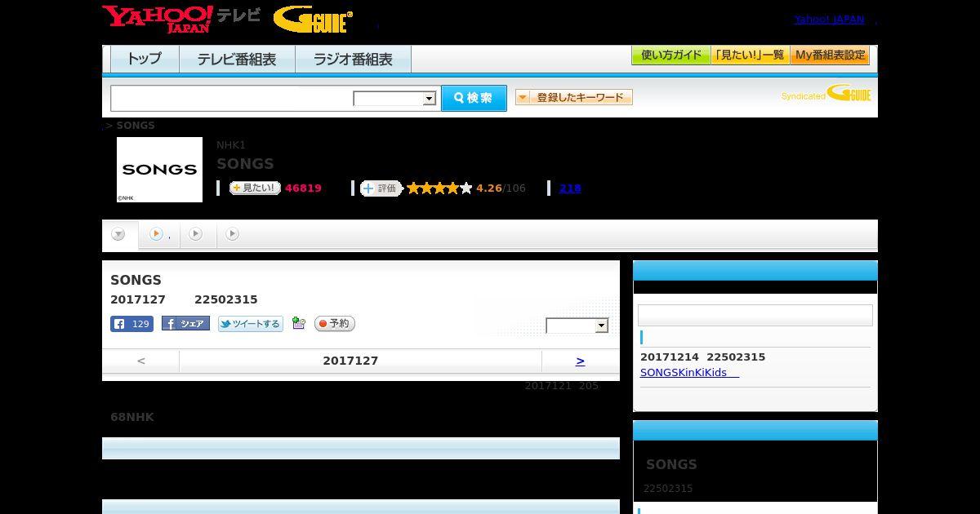This screenshot has width=980, height=514.
Task: Click the 検索 search button
Action: point(474,98)
